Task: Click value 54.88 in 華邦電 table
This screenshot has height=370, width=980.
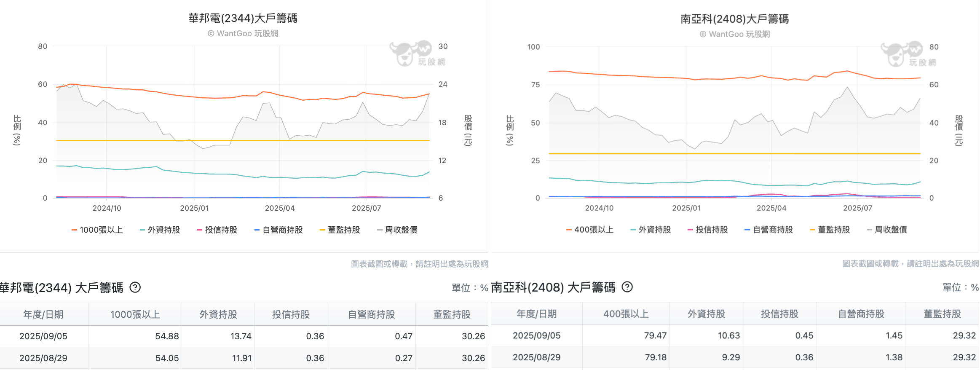Action: click(x=167, y=336)
